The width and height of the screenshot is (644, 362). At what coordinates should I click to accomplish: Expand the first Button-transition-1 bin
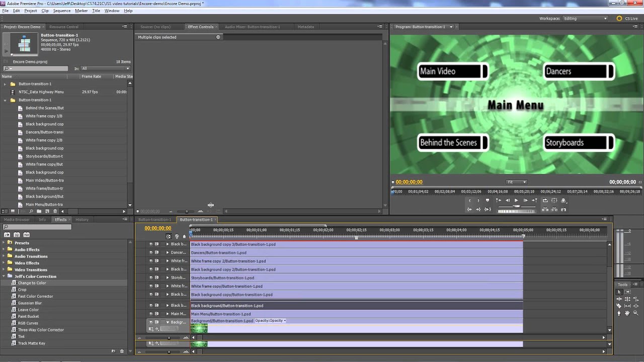(x=5, y=84)
